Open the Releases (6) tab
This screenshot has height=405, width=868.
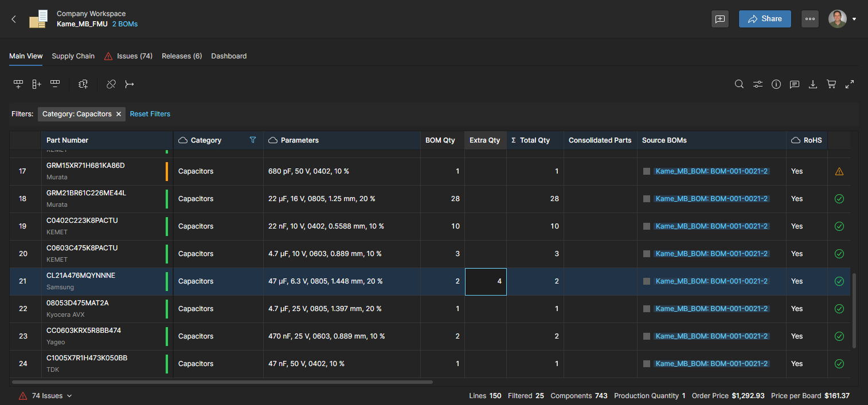(182, 56)
